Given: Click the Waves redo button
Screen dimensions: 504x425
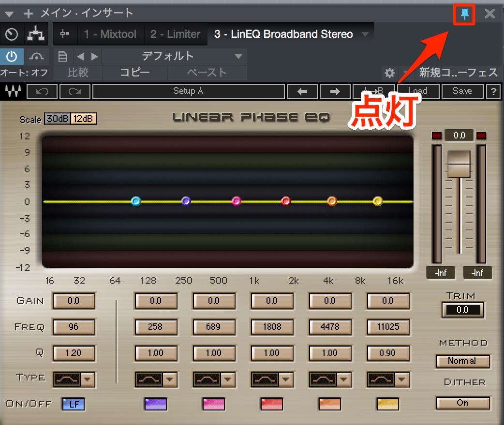Looking at the screenshot, I should [75, 91].
